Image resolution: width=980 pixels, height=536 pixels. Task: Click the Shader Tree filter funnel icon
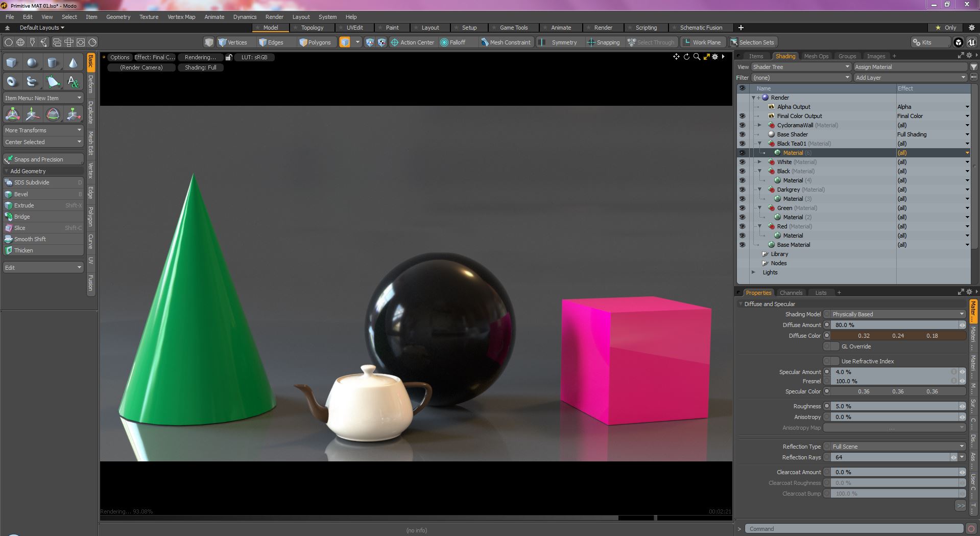[973, 67]
